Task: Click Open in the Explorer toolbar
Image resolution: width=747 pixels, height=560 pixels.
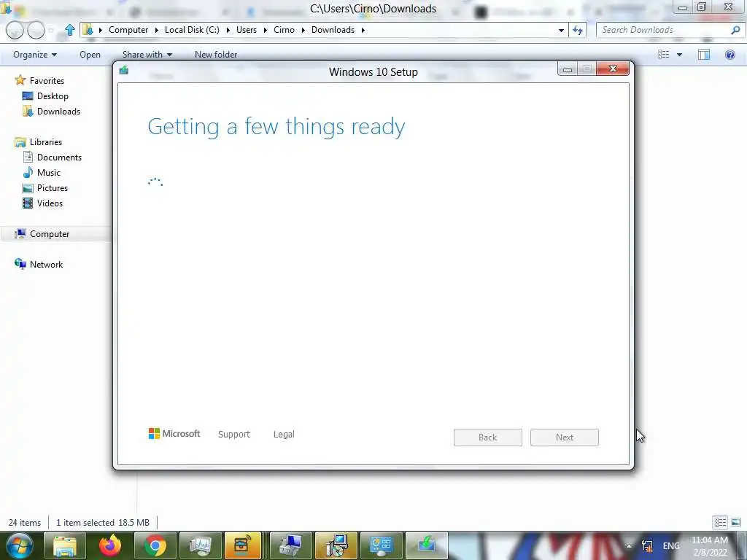Action: point(90,54)
